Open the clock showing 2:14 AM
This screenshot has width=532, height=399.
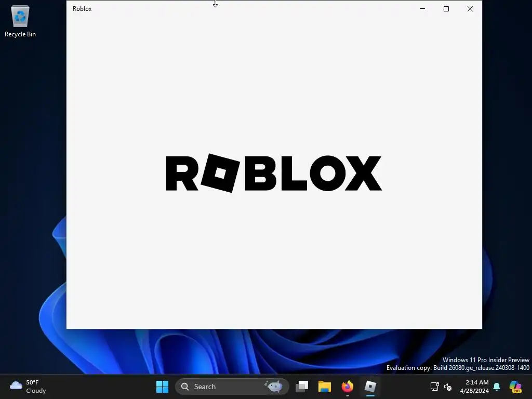tap(474, 387)
